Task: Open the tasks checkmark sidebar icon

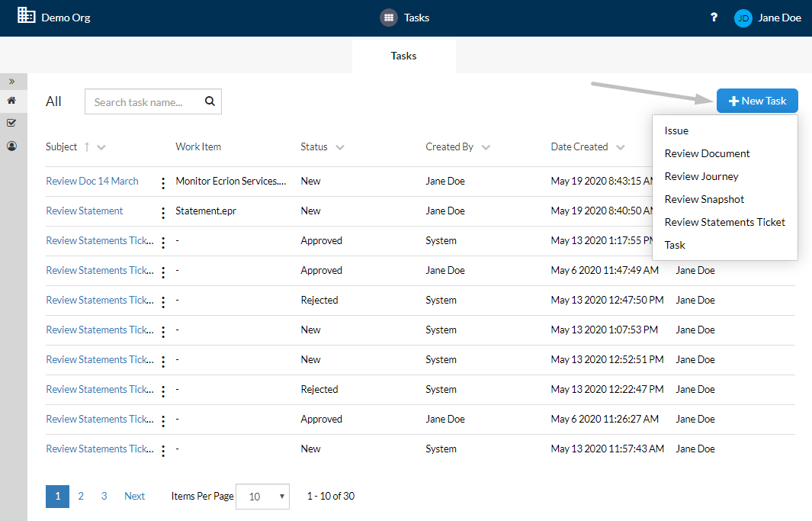Action: pyautogui.click(x=11, y=123)
